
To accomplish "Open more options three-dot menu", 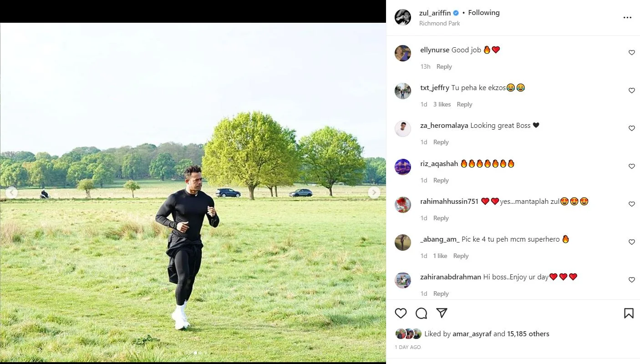I will pyautogui.click(x=627, y=18).
